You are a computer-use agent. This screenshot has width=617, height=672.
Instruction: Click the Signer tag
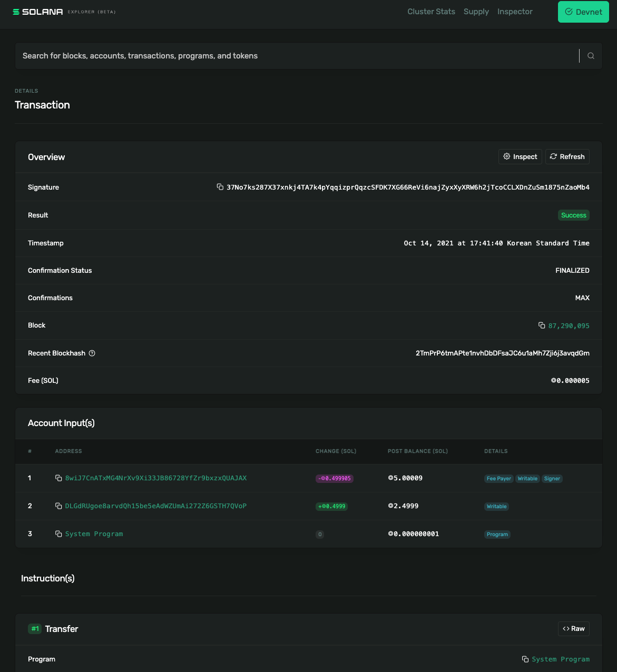(x=552, y=479)
